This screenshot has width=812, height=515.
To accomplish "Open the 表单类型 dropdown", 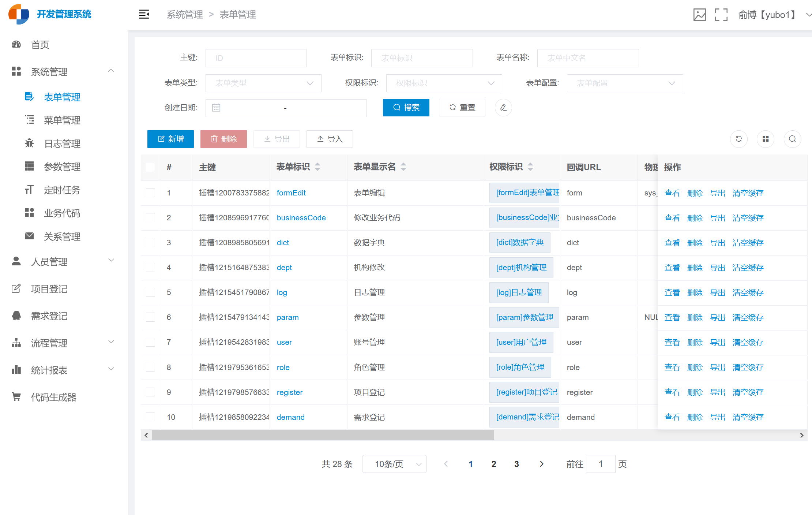I will (x=263, y=83).
